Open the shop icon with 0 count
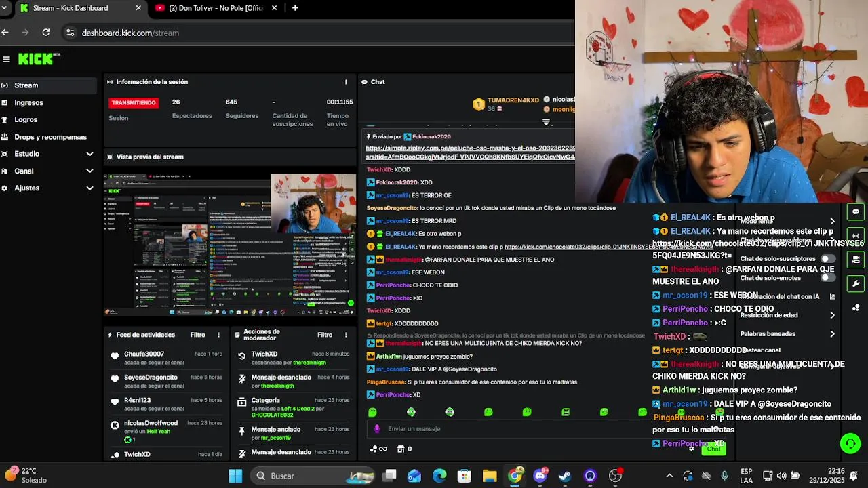The image size is (868, 488). pyautogui.click(x=404, y=449)
